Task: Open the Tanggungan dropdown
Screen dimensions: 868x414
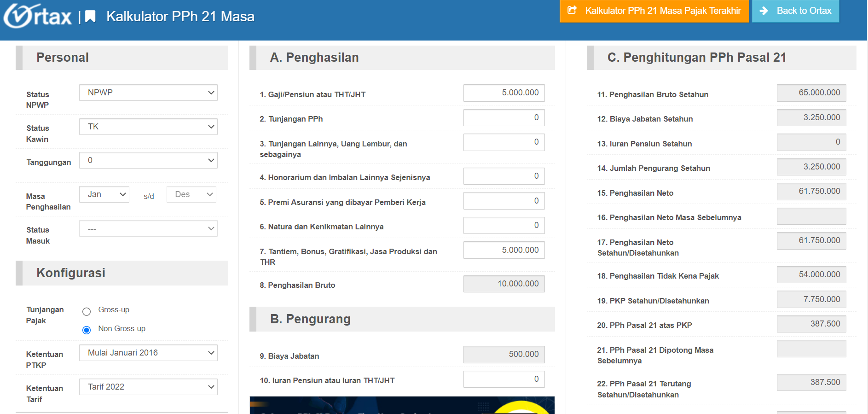Action: pos(148,160)
